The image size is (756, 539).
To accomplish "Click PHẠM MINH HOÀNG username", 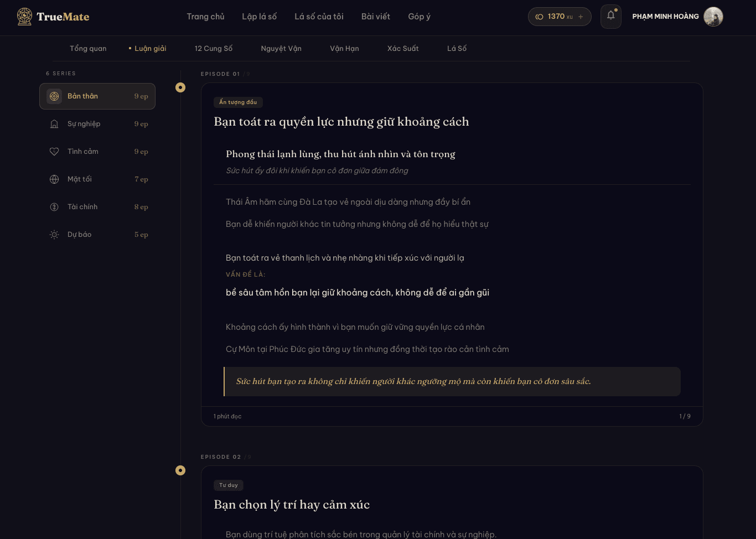I will tap(665, 17).
